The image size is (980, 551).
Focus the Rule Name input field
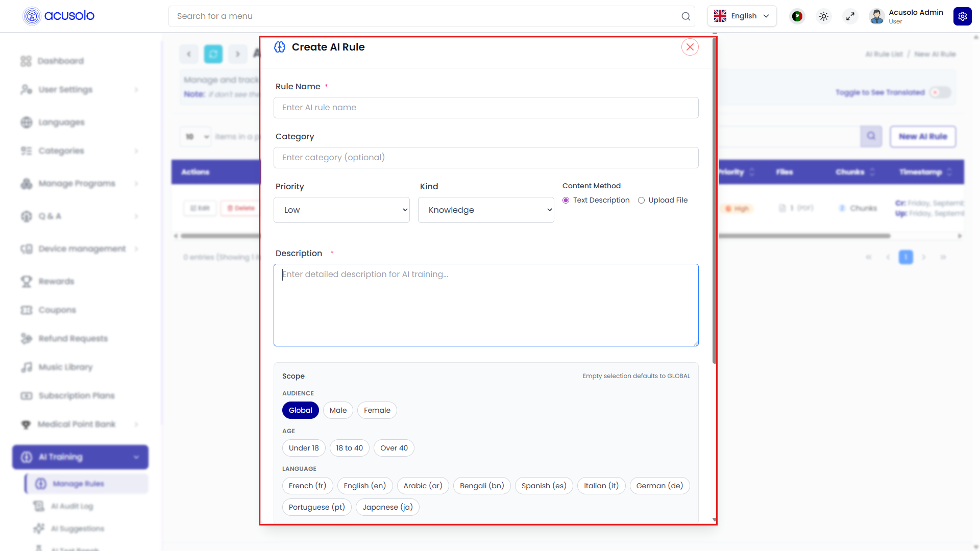(x=486, y=108)
